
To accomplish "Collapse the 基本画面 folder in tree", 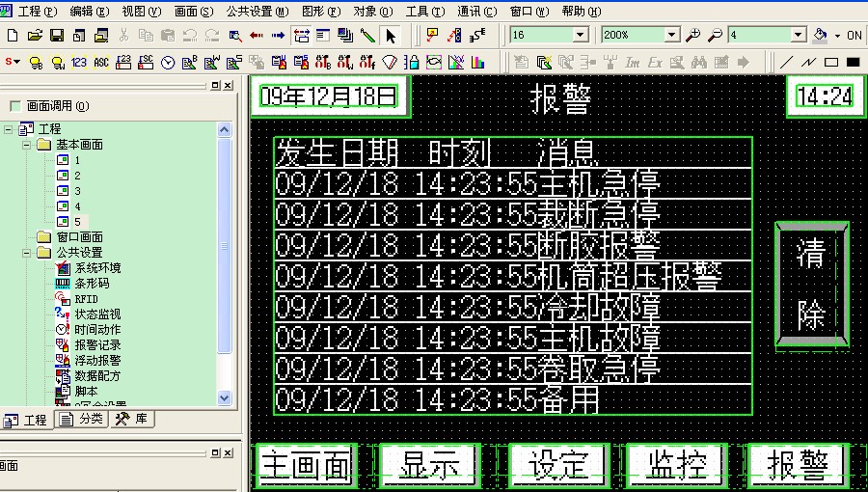I will tap(27, 144).
